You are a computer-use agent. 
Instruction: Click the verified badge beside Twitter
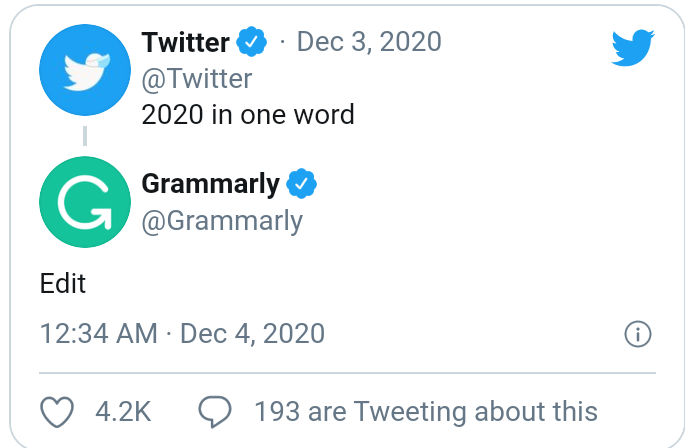pyautogui.click(x=251, y=43)
